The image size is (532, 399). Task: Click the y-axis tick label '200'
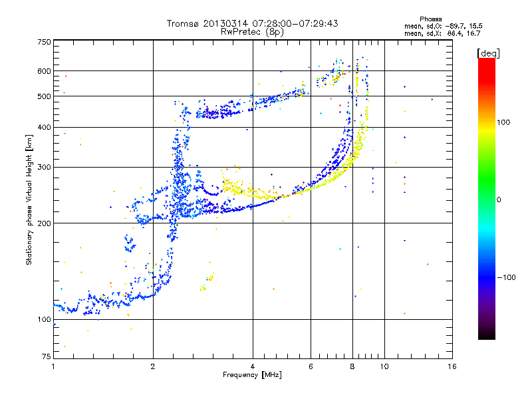point(44,223)
